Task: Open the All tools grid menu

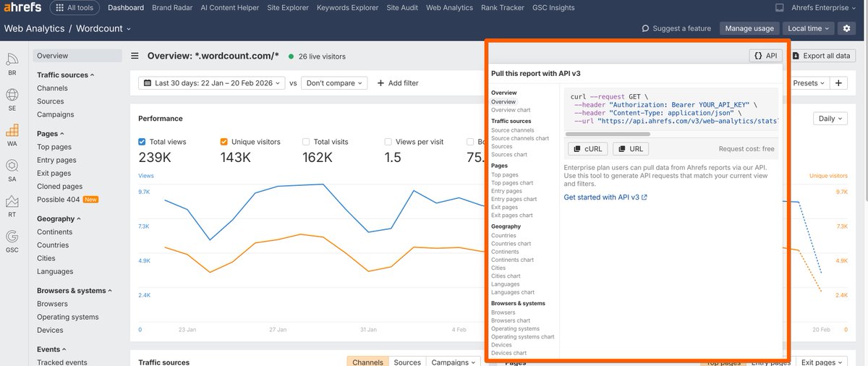Action: 75,8
